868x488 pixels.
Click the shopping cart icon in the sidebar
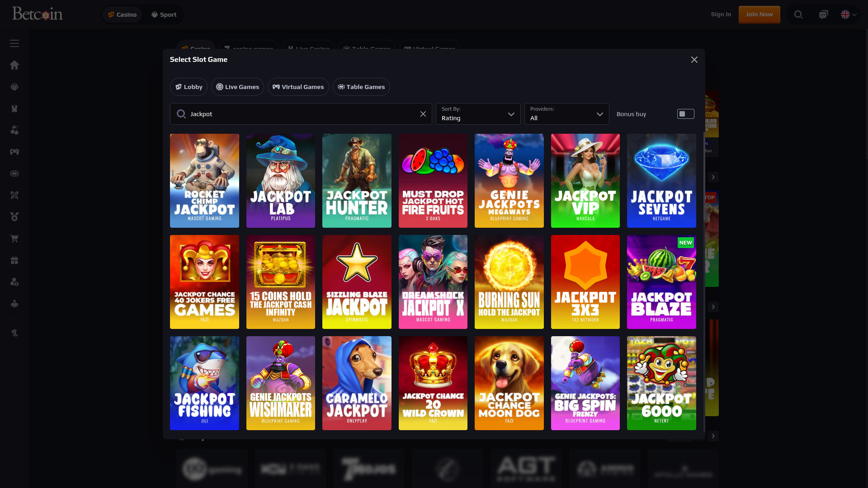point(14,239)
